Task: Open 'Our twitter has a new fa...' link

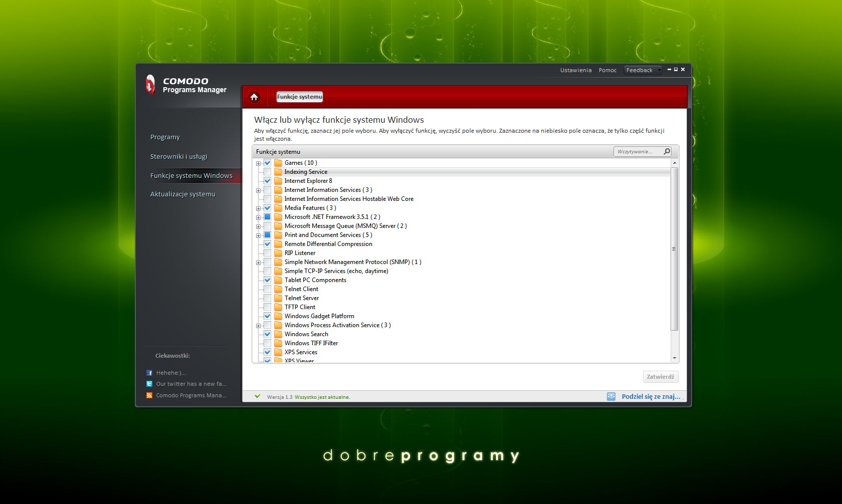Action: click(x=191, y=384)
